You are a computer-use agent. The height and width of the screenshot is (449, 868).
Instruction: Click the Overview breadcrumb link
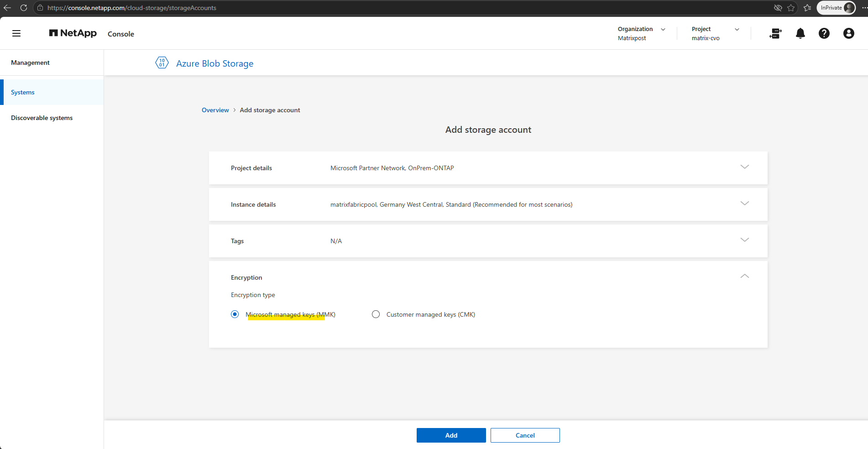tap(215, 110)
